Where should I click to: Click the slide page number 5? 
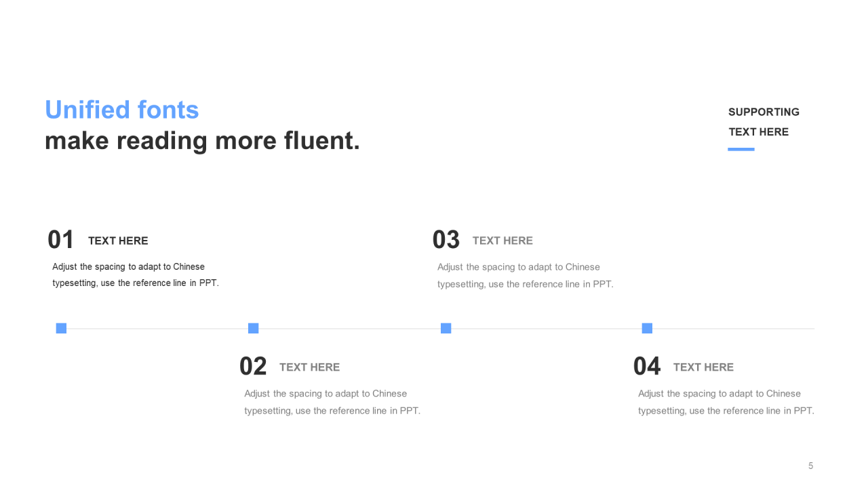point(810,466)
